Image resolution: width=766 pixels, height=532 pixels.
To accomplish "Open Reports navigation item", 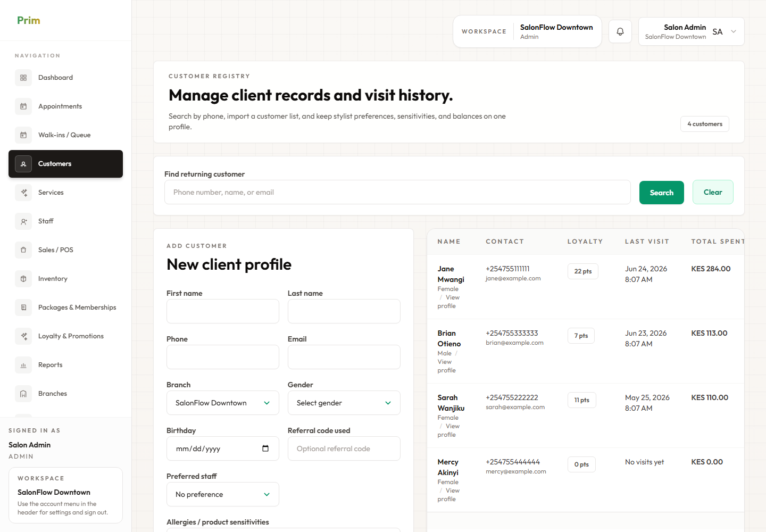I will click(x=65, y=365).
